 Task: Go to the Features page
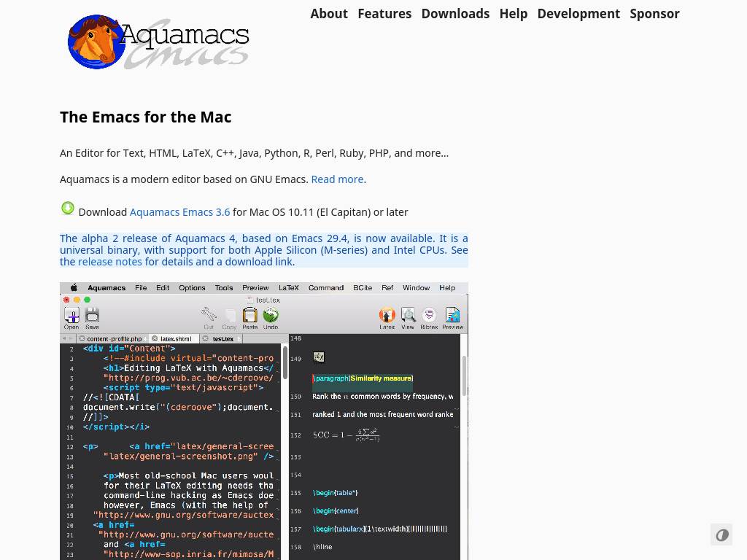tap(384, 14)
